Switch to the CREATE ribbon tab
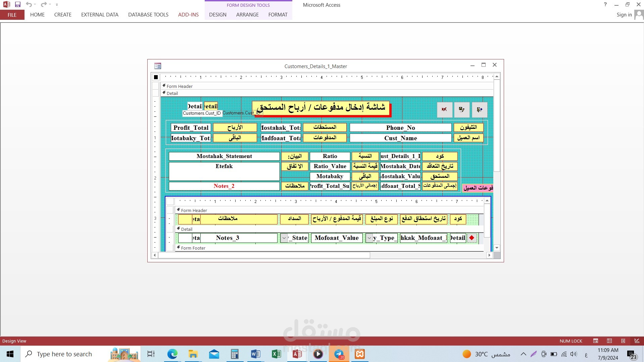Screen dimensions: 644x362 click(63, 15)
